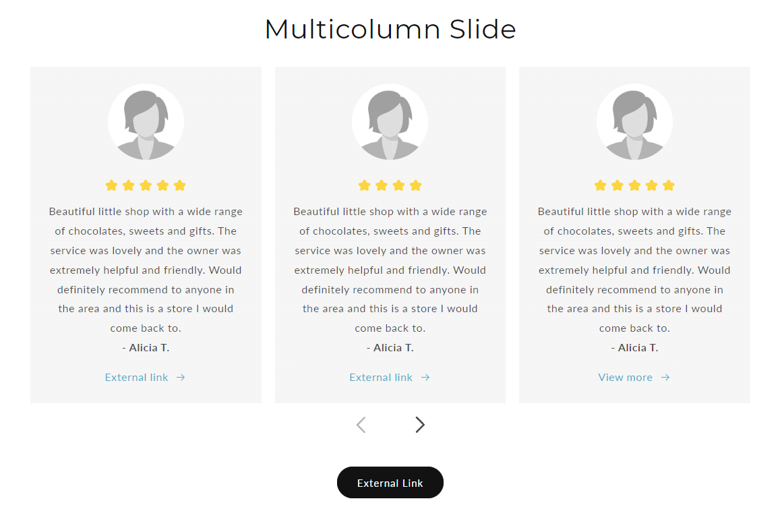This screenshot has height=532, width=782.
Task: Open the External link text in the middle card
Action: coord(381,378)
